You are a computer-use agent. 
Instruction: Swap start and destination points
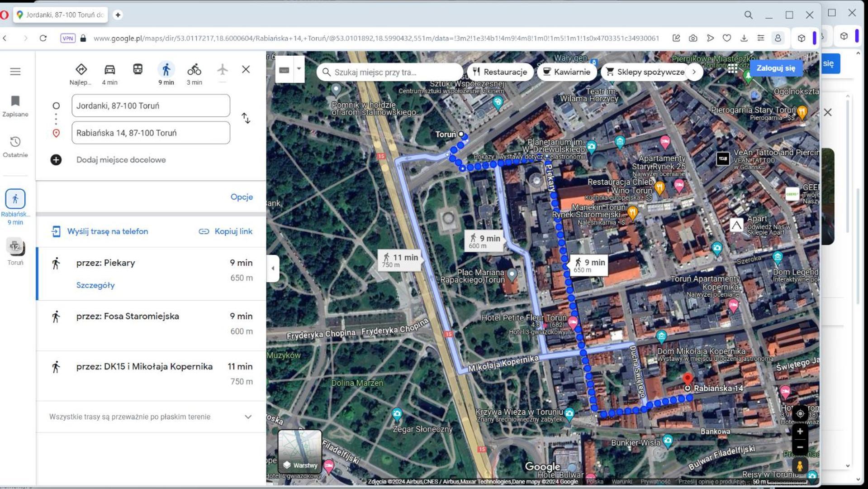pos(246,118)
